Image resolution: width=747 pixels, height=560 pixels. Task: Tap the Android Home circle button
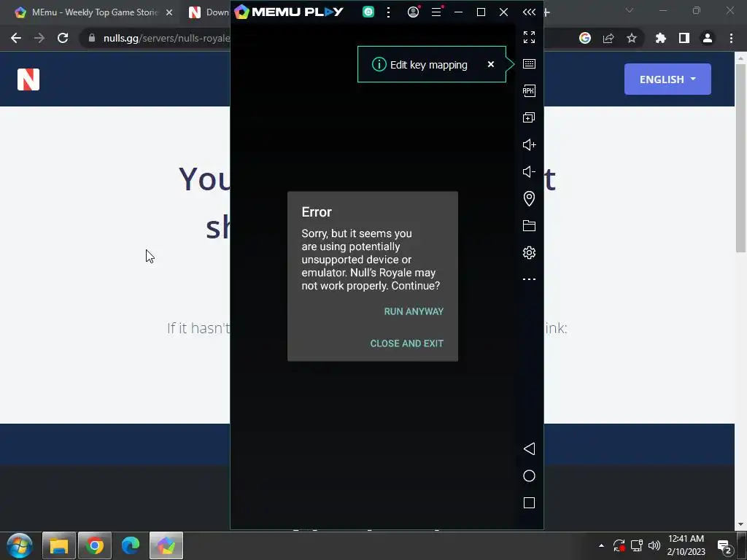pyautogui.click(x=529, y=475)
